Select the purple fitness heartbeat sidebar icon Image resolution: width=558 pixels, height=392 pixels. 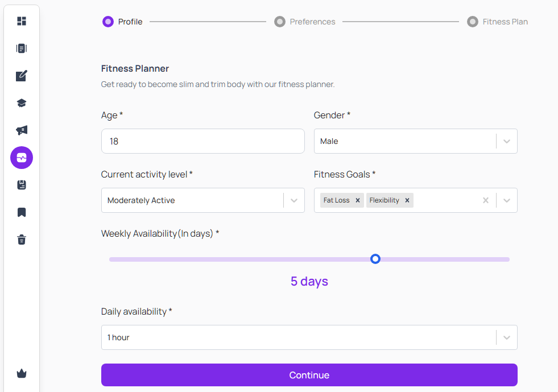click(22, 158)
